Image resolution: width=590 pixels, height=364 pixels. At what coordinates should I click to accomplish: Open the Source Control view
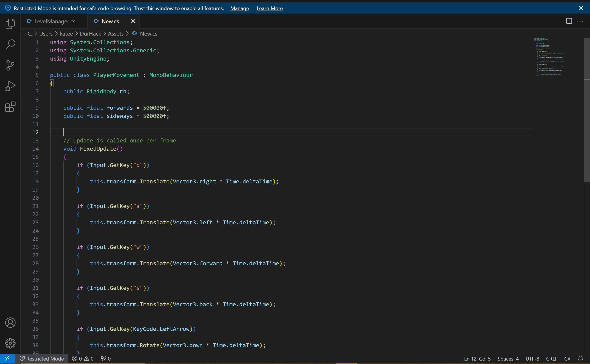tap(10, 65)
